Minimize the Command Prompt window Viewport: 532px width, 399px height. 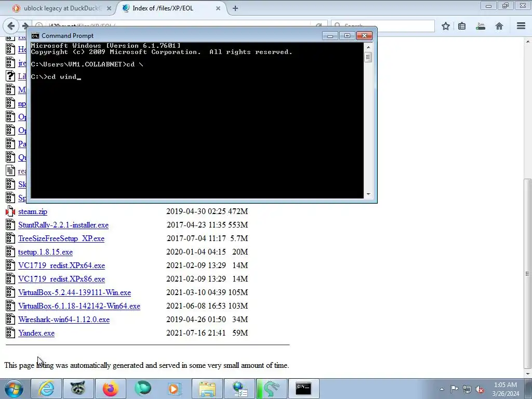coord(330,36)
